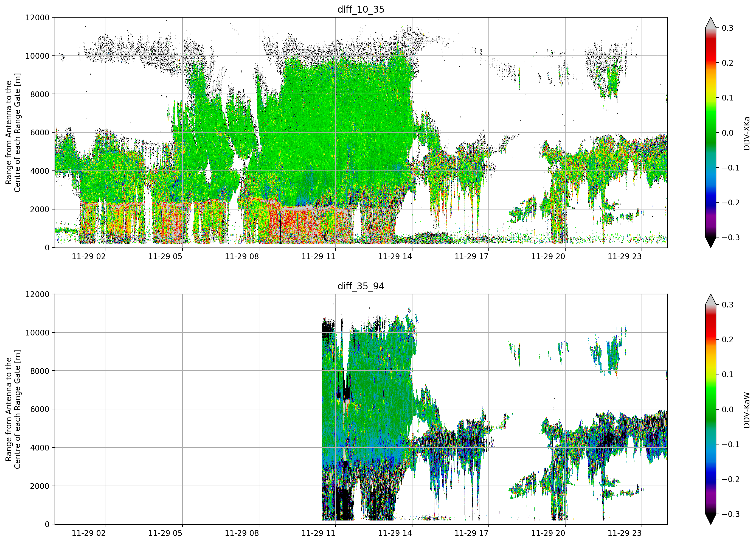Image resolution: width=756 pixels, height=543 pixels.
Task: Click the 11-29 23 tick label on bottom plot
Action: 624,533
